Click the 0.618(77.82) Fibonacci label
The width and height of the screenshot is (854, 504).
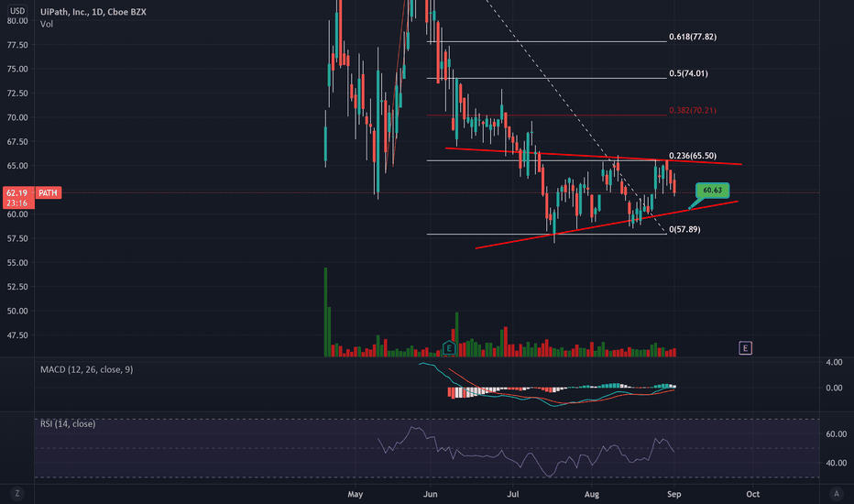pos(693,37)
